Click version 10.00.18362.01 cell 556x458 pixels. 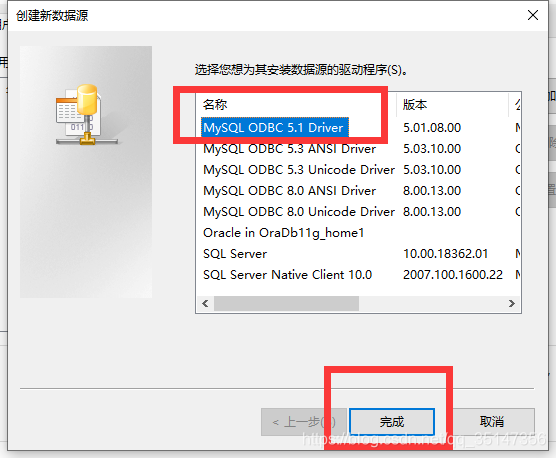(x=445, y=254)
